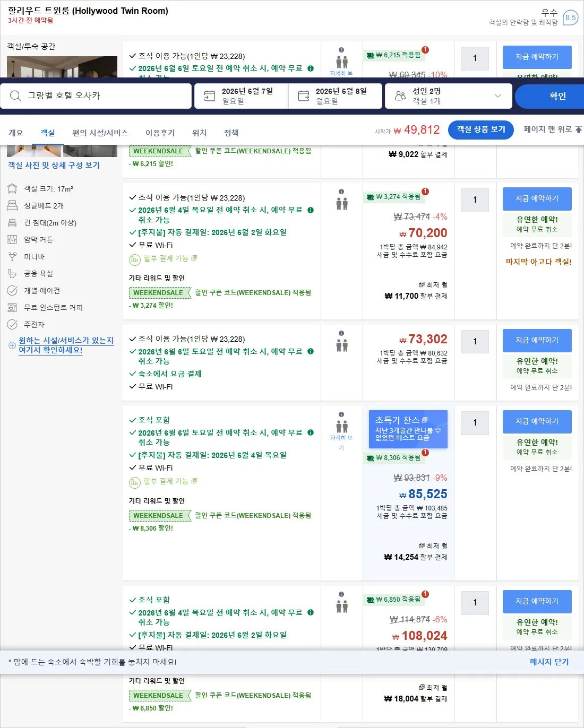
Task: Click the ₩6,850 적용됨 coupon badge
Action: (394, 600)
